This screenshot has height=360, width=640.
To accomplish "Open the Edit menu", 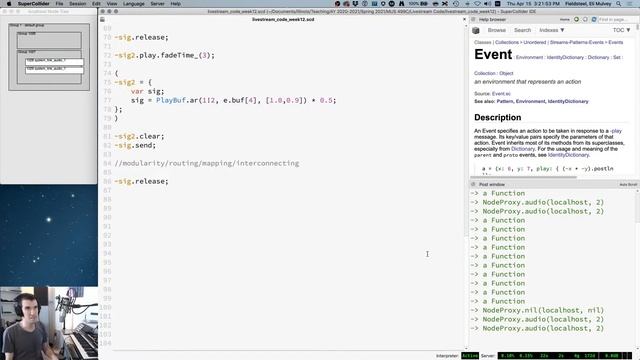I will click(x=96, y=4).
